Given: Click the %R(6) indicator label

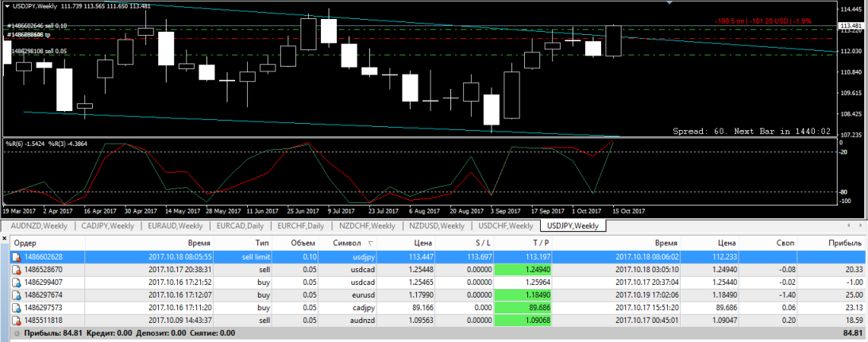Looking at the screenshot, I should click(x=24, y=144).
